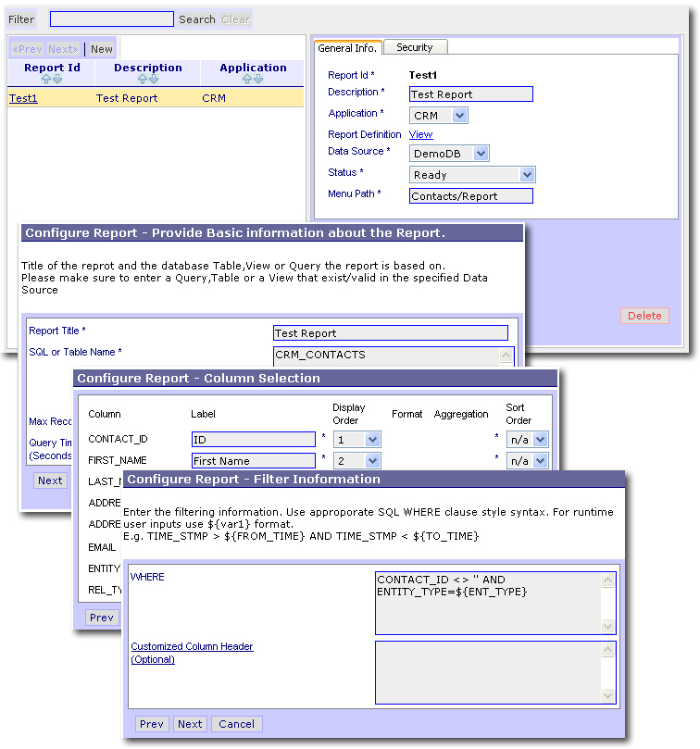The height and width of the screenshot is (749, 700).
Task: Edit the Report Title field
Action: 391,333
